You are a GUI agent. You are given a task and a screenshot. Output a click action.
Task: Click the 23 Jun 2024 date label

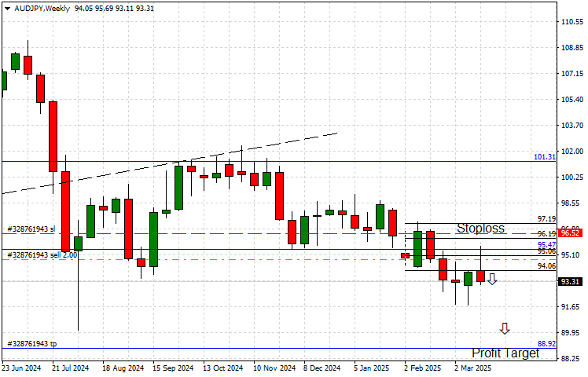tap(21, 368)
